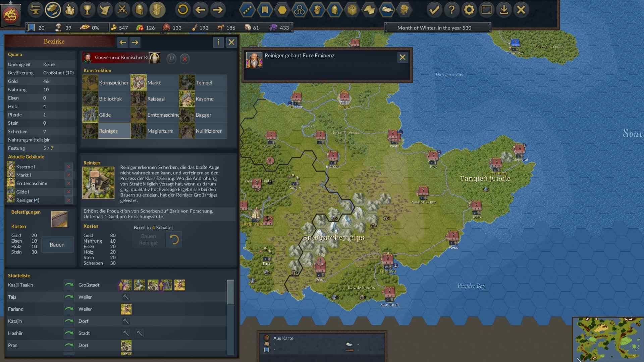644x362 pixels.
Task: Click the Befestigungen wall thumbnail
Action: pos(59,219)
